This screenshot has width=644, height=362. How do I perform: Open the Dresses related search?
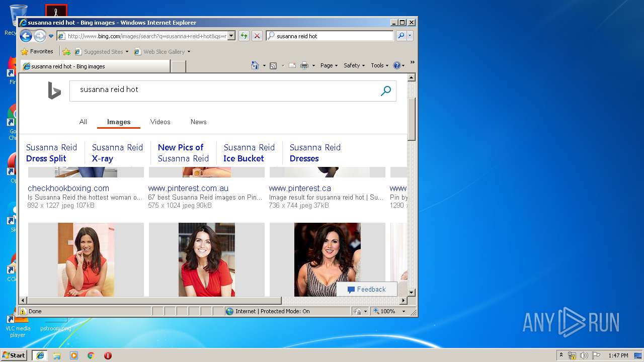(315, 153)
